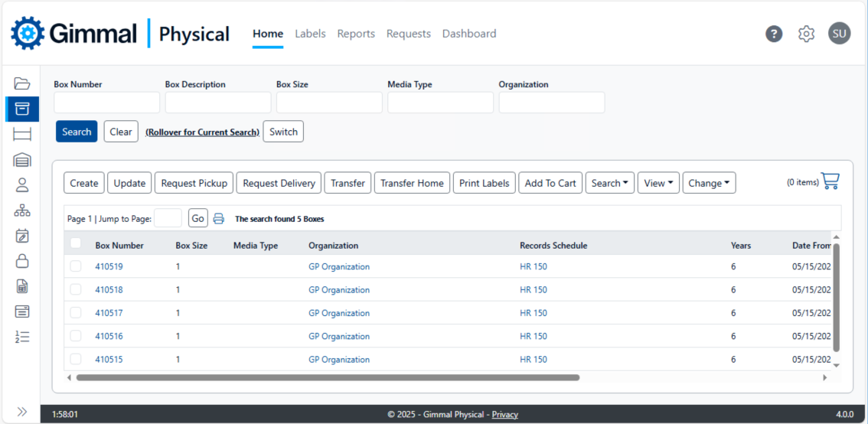The image size is (868, 424).
Task: Open the org hierarchy icon in the sidebar
Action: [x=22, y=210]
